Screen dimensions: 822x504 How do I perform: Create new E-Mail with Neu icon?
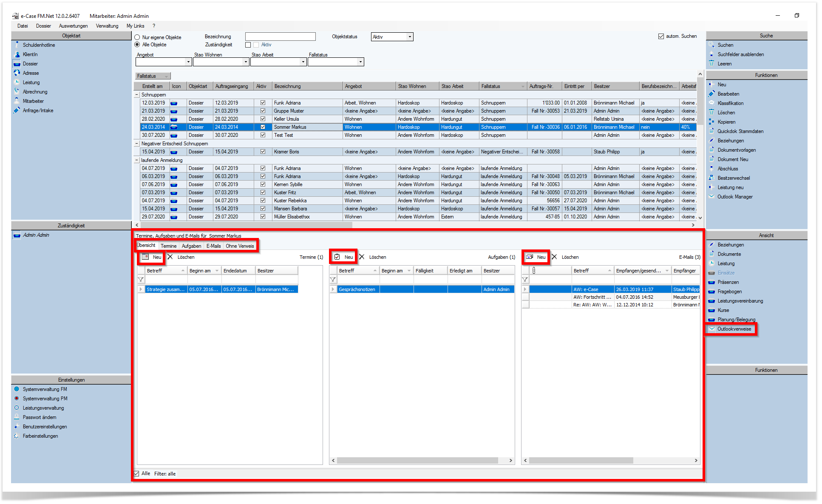pyautogui.click(x=530, y=257)
